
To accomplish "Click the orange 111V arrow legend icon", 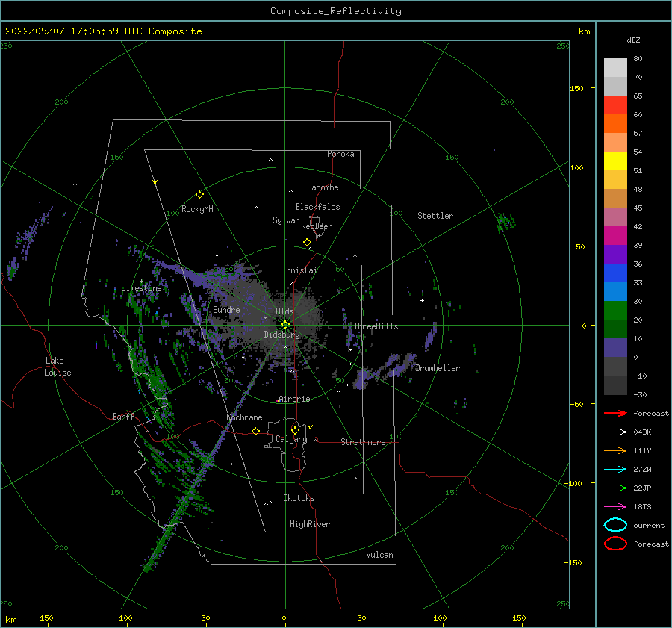I will click(x=615, y=450).
